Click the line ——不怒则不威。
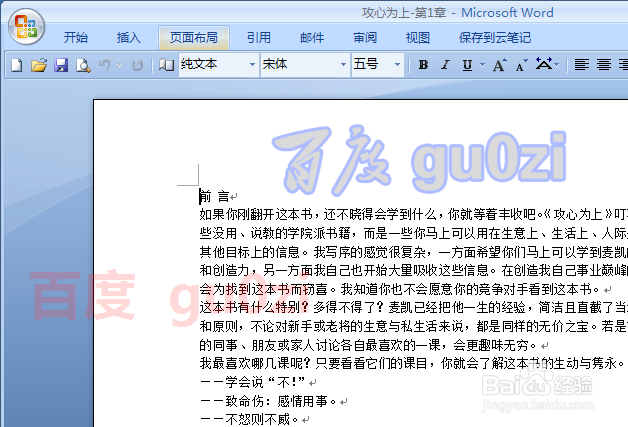628x427 pixels. pyautogui.click(x=249, y=419)
